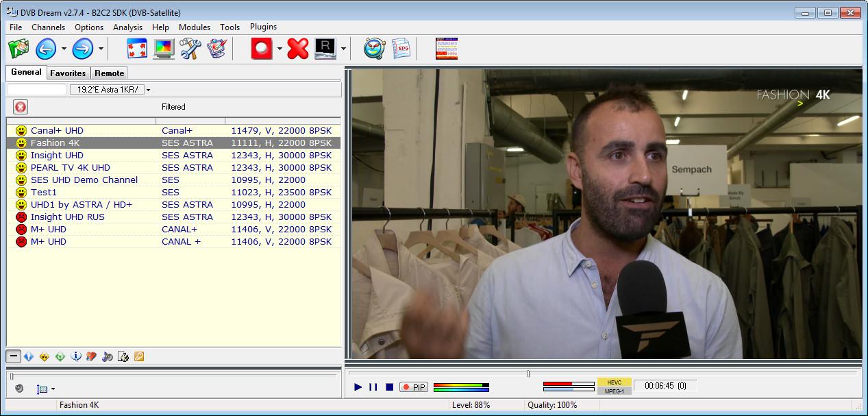Click the blue height-adjust panel icon
The height and width of the screenshot is (416, 868).
pyautogui.click(x=42, y=389)
